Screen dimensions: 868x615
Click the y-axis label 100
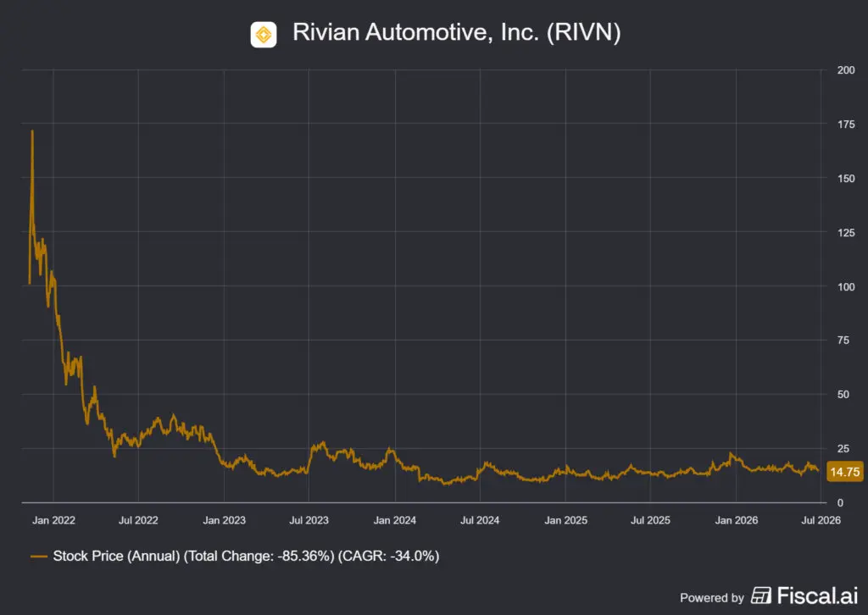[x=846, y=287]
